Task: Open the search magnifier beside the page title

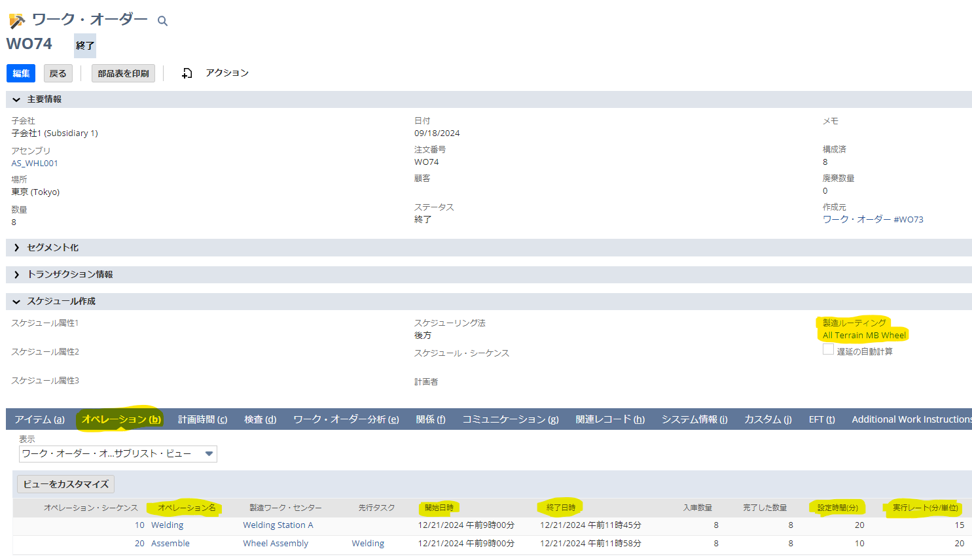Action: (x=162, y=21)
